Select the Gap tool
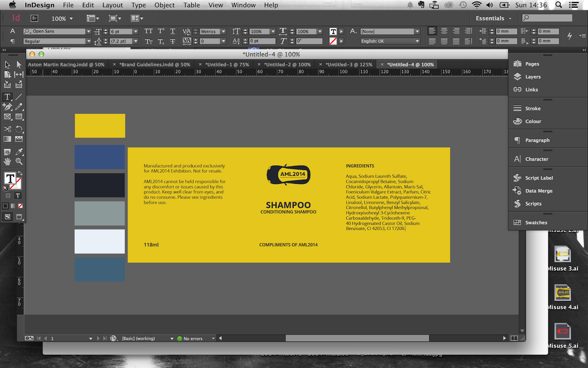Viewport: 588px width, 368px height. pos(19,74)
